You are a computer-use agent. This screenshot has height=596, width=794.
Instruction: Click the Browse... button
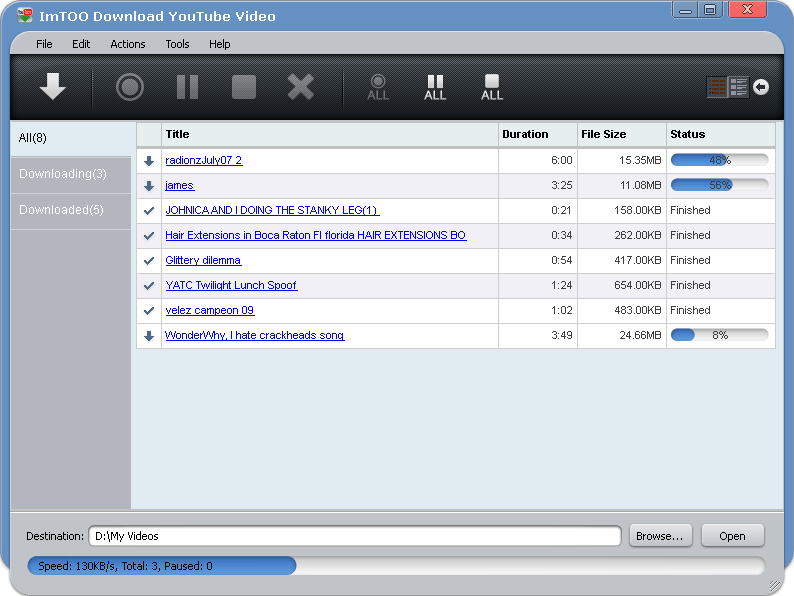[x=660, y=536]
